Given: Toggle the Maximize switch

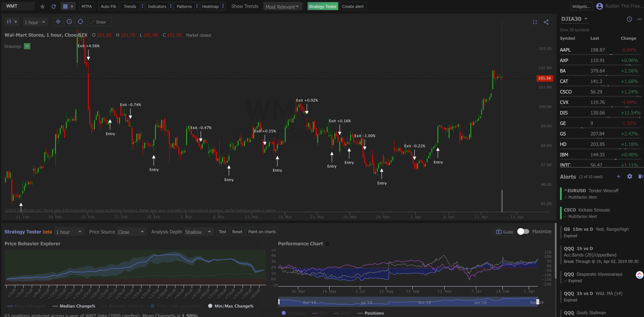Looking at the screenshot, I should pyautogui.click(x=523, y=231).
